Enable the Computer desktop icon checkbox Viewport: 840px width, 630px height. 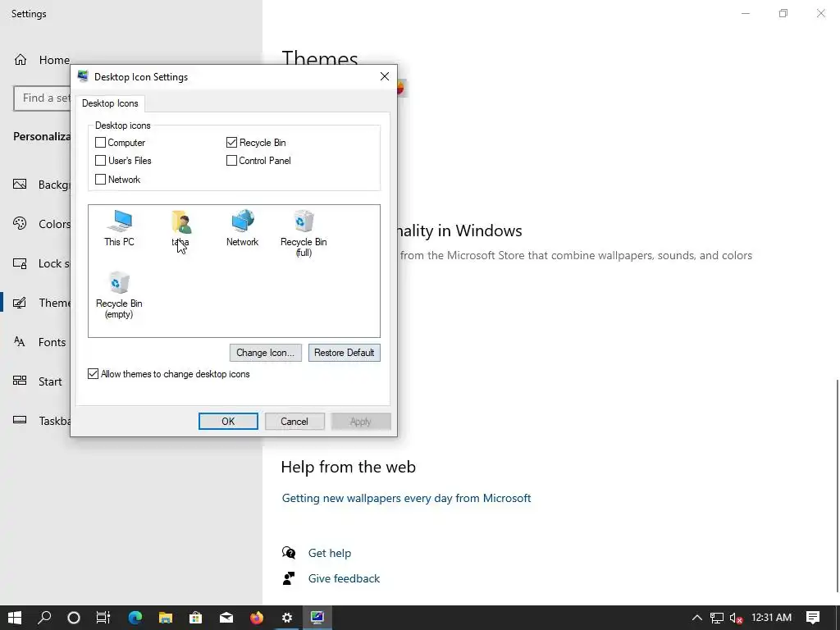tap(100, 143)
